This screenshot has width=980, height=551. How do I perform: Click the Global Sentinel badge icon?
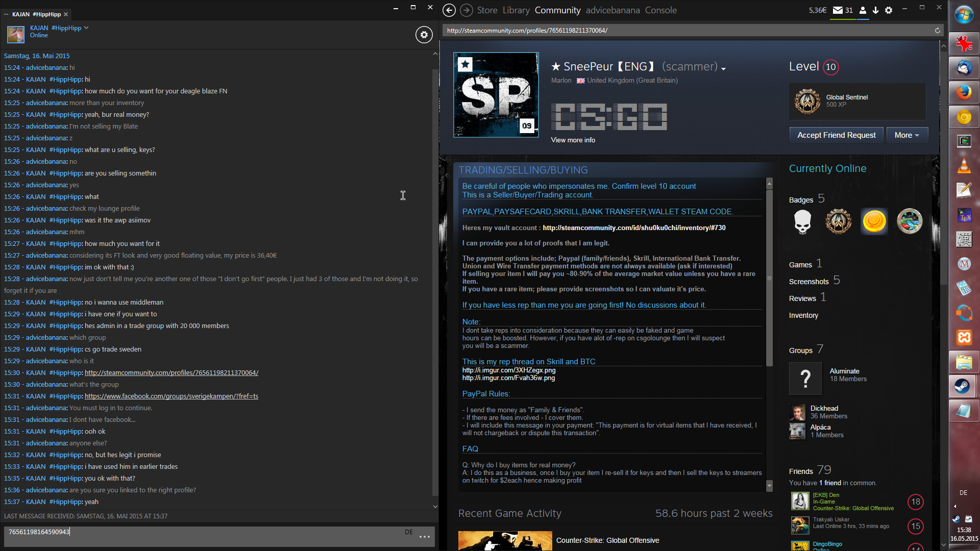(x=807, y=101)
